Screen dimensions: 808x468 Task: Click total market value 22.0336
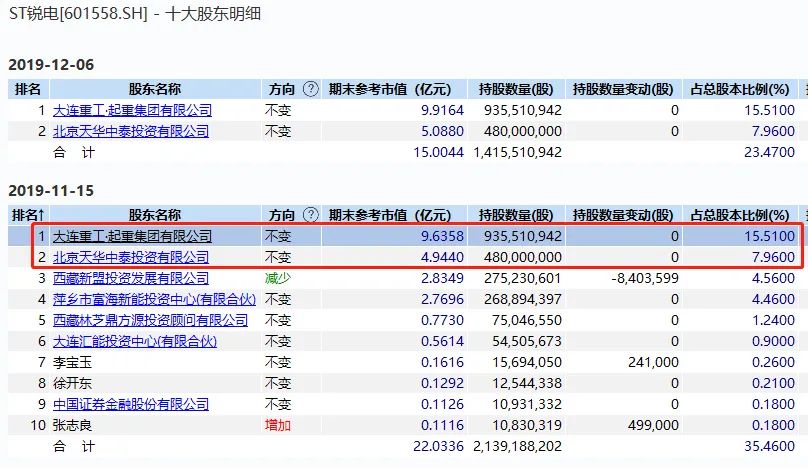[439, 446]
